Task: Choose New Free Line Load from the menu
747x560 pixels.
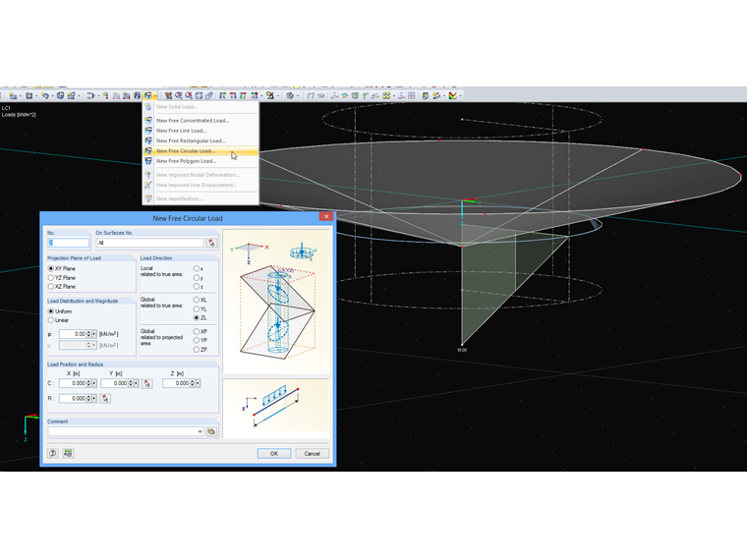Action: click(201, 131)
